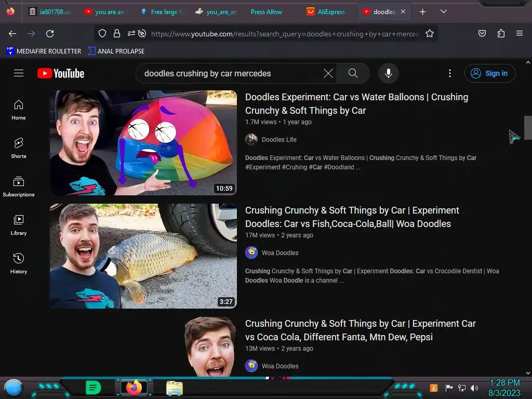This screenshot has width=532, height=399.
Task: Open the network tray icon
Action: point(462,388)
